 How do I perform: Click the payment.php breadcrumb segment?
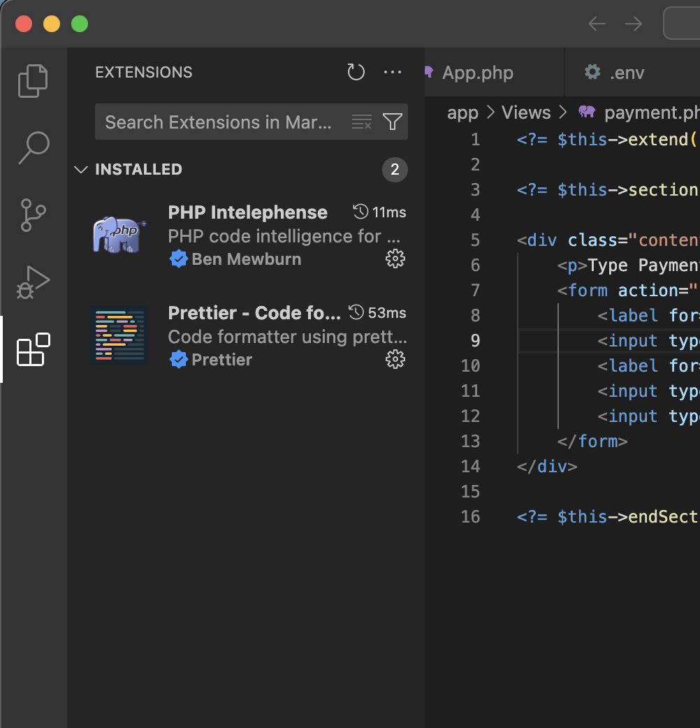(x=652, y=112)
